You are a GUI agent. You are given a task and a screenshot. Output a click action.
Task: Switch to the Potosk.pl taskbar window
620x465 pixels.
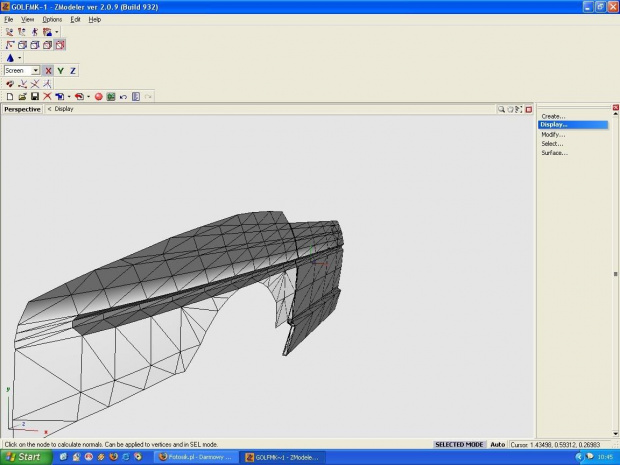click(196, 457)
